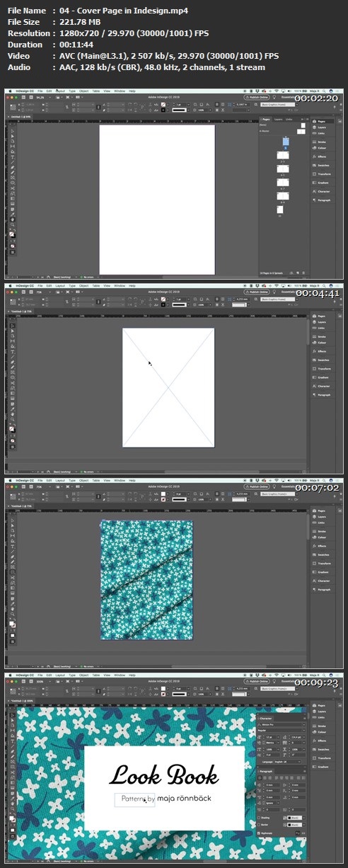Open the Object menu in the 00:07:02 frame
This screenshot has width=348, height=868.
pos(83,480)
